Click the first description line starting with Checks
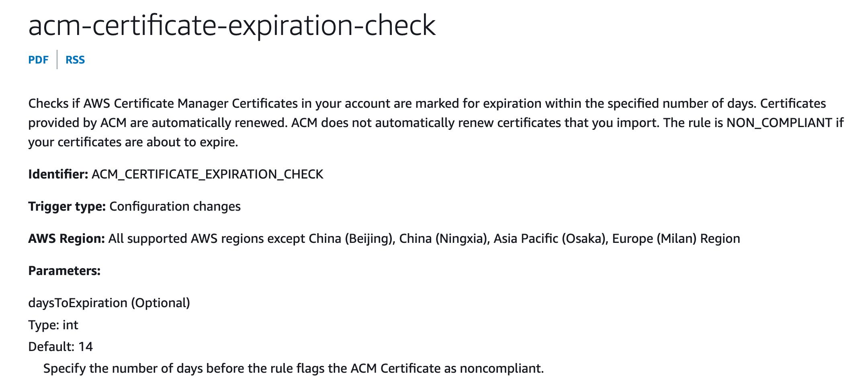Image resolution: width=868 pixels, height=390 pixels. (x=427, y=104)
